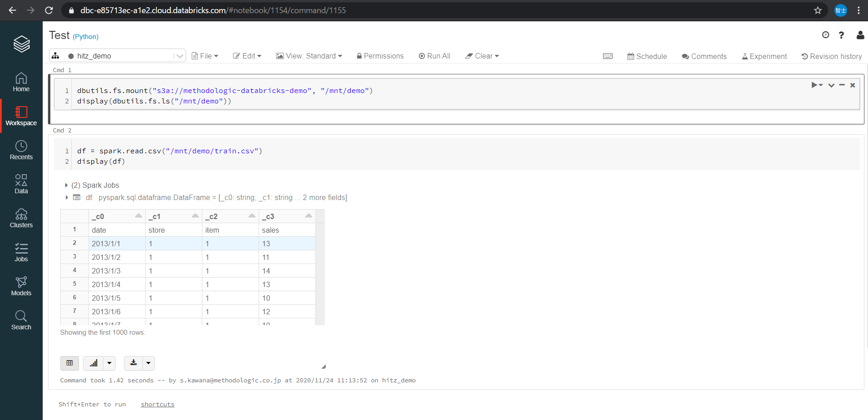Click the results table resize handle
The image size is (868, 420).
pos(324,366)
